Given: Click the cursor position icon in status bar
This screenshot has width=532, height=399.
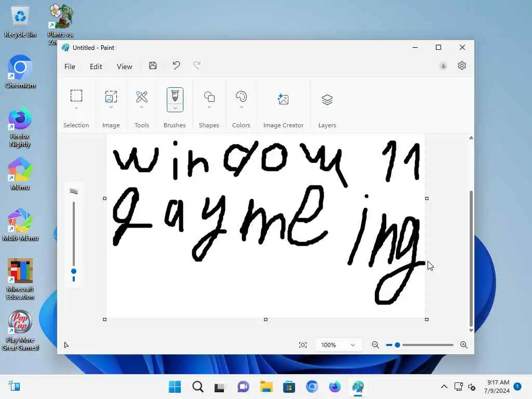Looking at the screenshot, I should 66,345.
